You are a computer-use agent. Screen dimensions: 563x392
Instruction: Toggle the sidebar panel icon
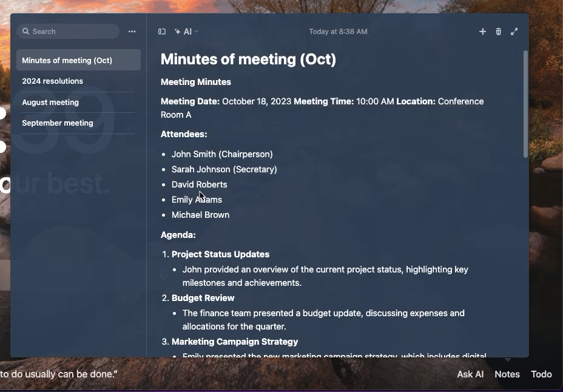(x=162, y=32)
